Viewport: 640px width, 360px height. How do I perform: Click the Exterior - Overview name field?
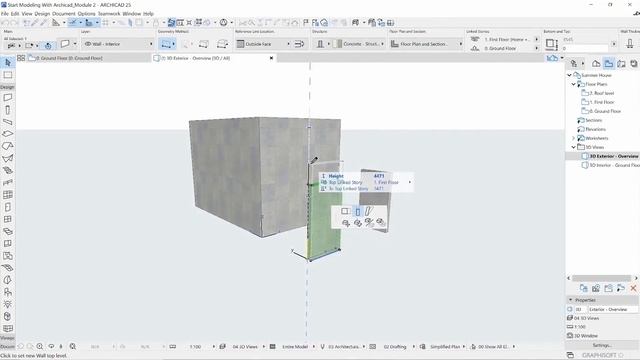(x=613, y=309)
